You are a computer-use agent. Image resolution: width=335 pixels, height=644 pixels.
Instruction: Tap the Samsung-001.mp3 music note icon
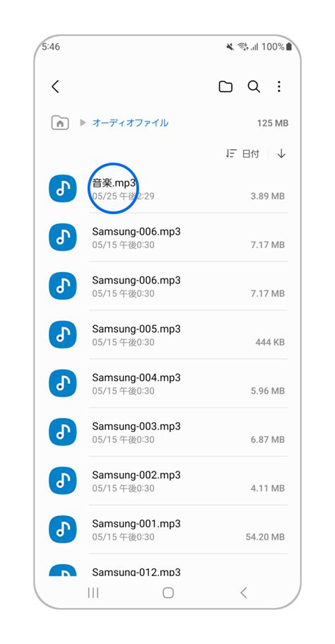63,529
